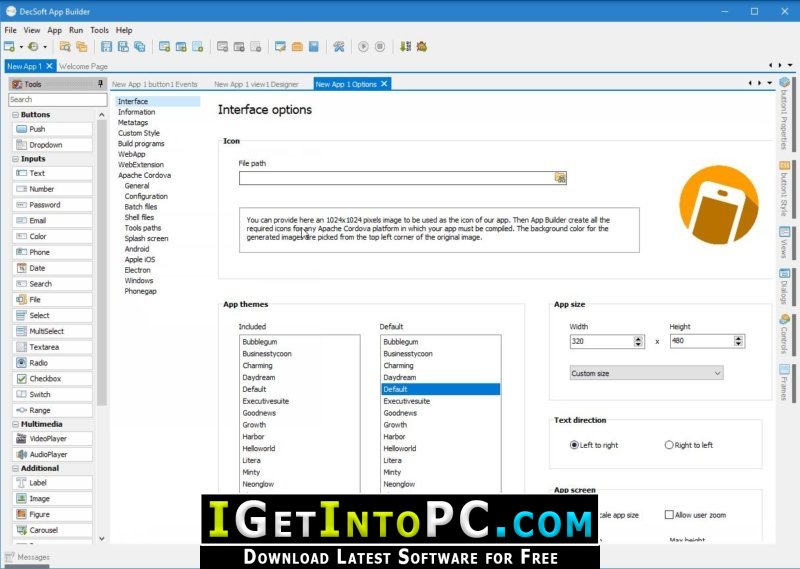
Task: Switch to the Welcome Page tab
Action: [x=83, y=66]
